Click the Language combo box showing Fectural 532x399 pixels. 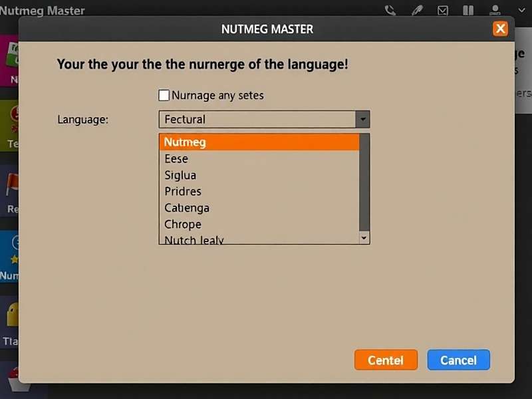[x=257, y=120]
